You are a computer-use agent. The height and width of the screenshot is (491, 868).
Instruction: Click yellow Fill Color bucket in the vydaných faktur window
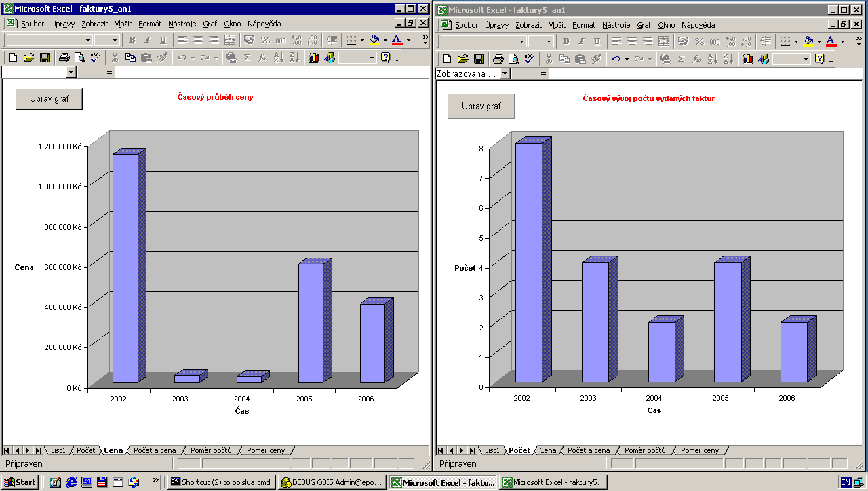tap(808, 41)
